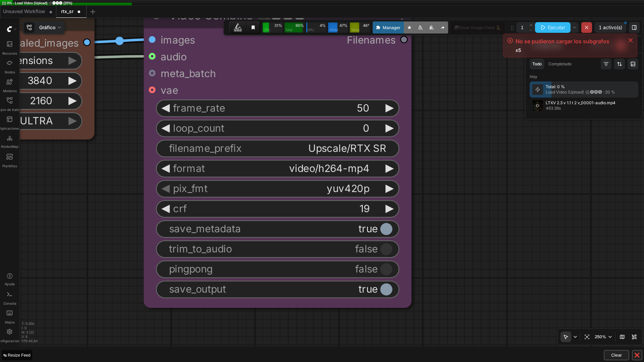Open the Ayuda help menu
The width and height of the screenshot is (644, 362).
[x=9, y=279]
